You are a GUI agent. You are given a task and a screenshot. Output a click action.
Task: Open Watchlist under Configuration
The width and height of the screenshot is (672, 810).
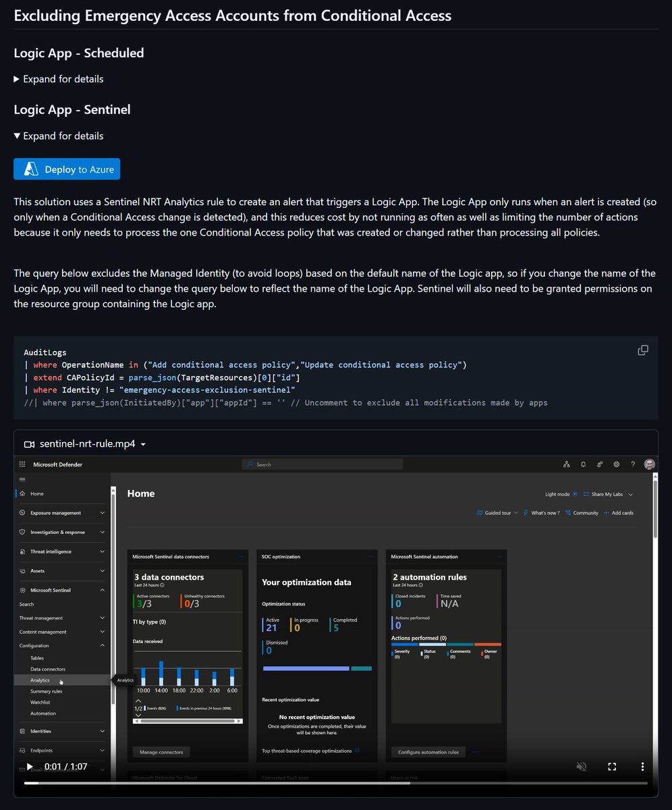[x=40, y=702]
